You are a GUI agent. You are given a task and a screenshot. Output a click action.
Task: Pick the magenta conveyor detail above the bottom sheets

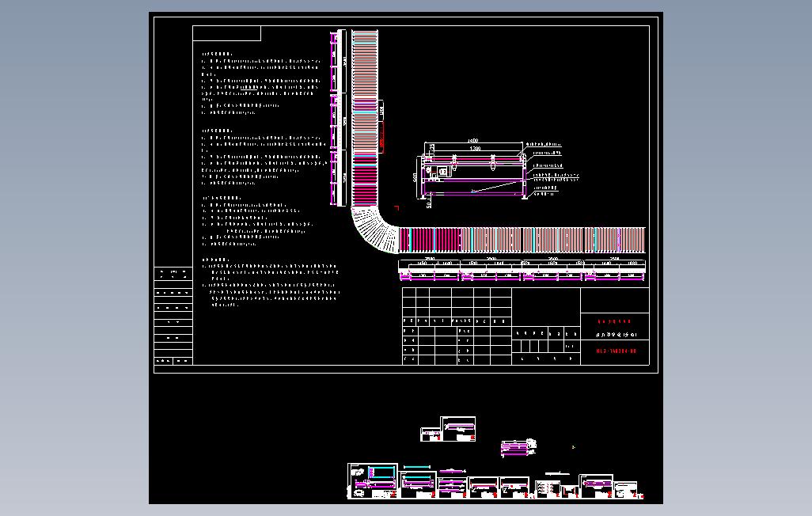518,447
